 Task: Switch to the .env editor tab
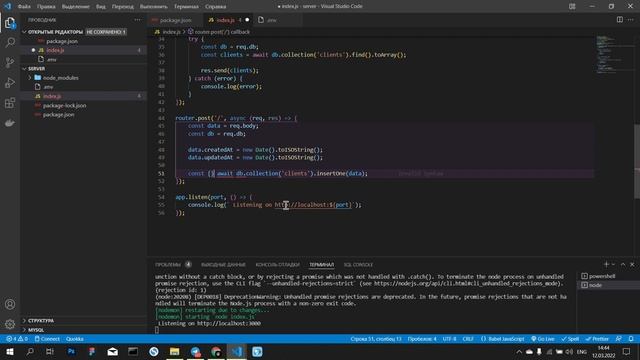click(x=271, y=20)
